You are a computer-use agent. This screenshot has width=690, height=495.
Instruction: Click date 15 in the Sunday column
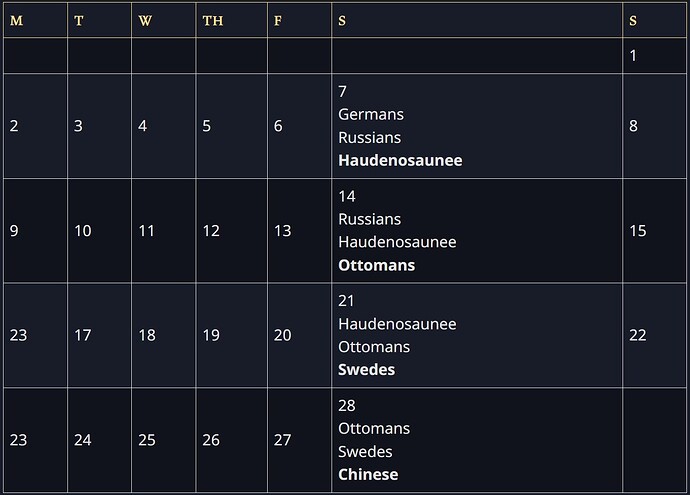click(x=638, y=231)
